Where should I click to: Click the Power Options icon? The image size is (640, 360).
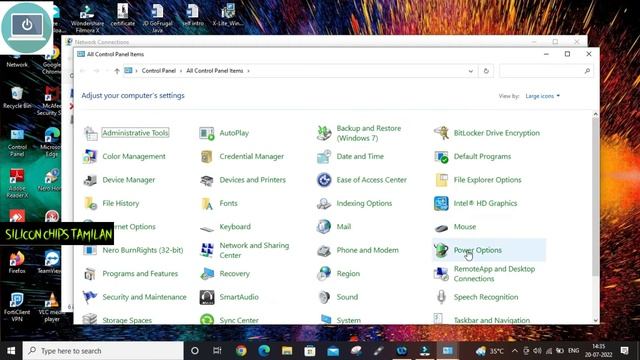point(441,250)
